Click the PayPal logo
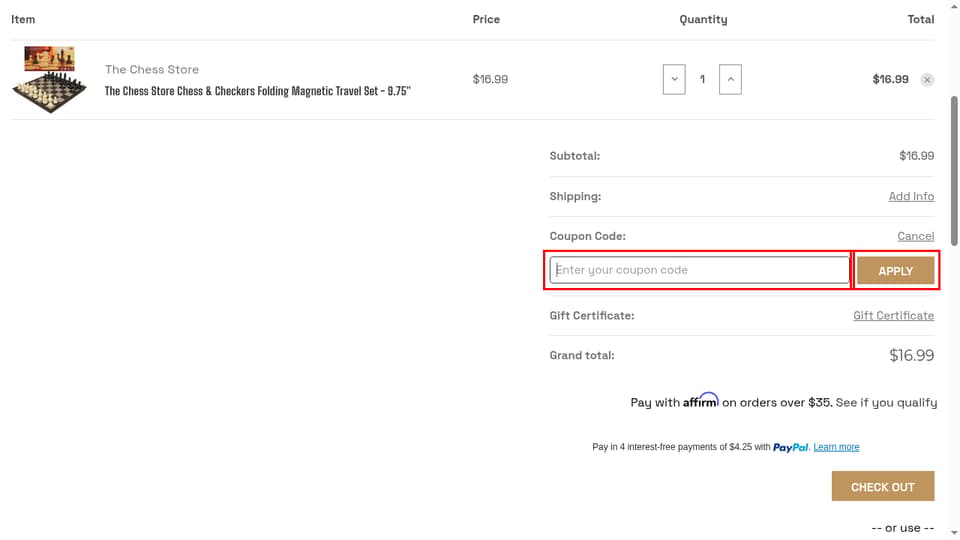The height and width of the screenshot is (540, 960). pyautogui.click(x=790, y=448)
